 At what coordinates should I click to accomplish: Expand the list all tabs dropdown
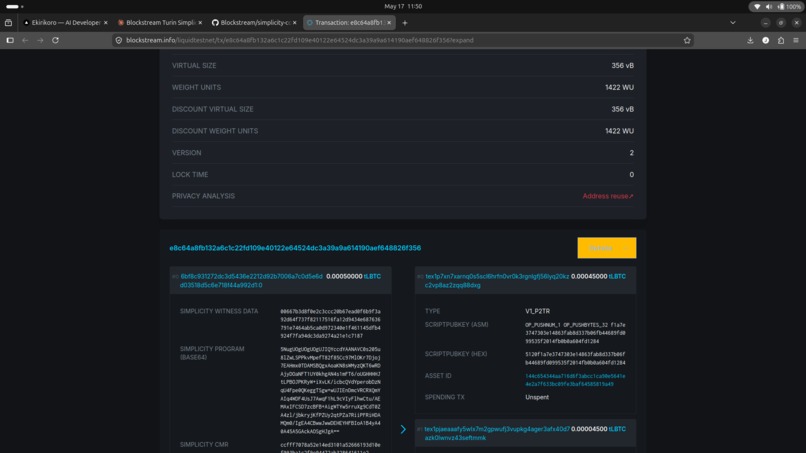coord(733,23)
